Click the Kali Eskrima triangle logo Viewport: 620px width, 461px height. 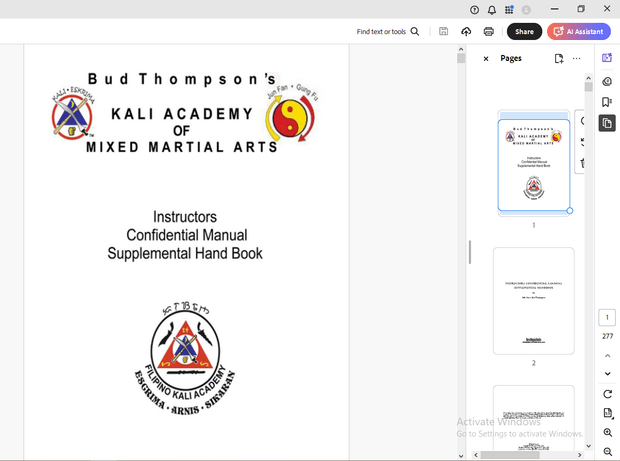[73, 113]
